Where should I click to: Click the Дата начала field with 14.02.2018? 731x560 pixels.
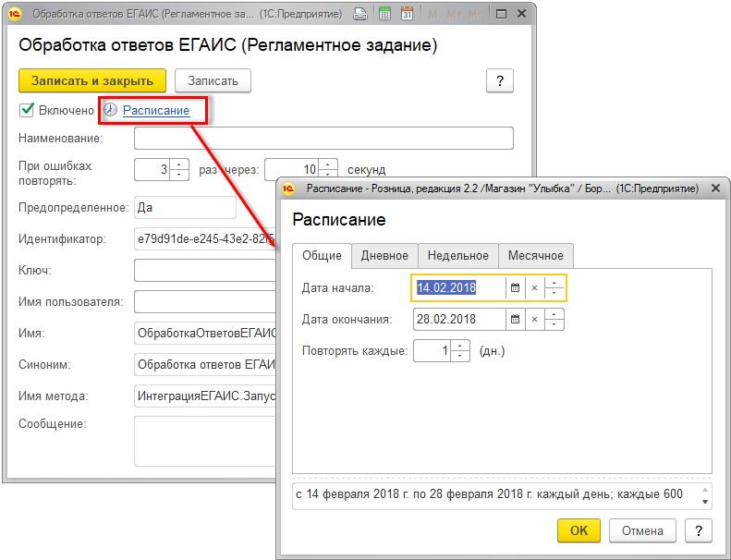459,288
